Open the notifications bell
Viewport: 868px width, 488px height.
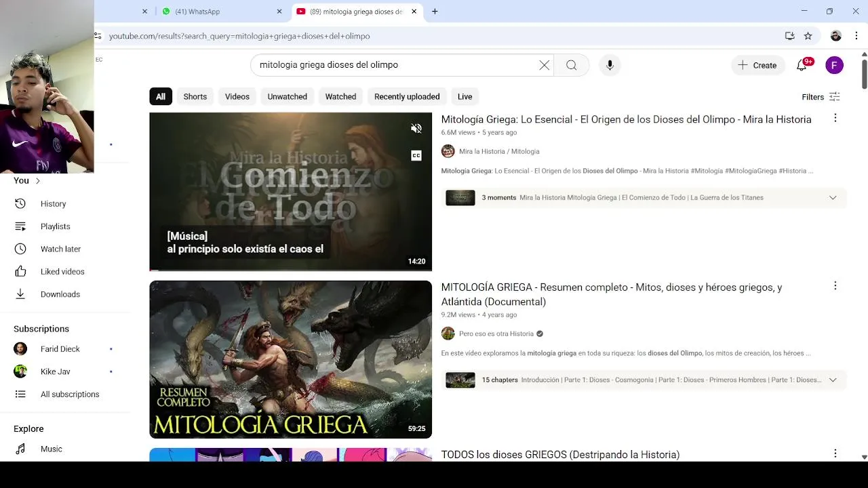[802, 65]
